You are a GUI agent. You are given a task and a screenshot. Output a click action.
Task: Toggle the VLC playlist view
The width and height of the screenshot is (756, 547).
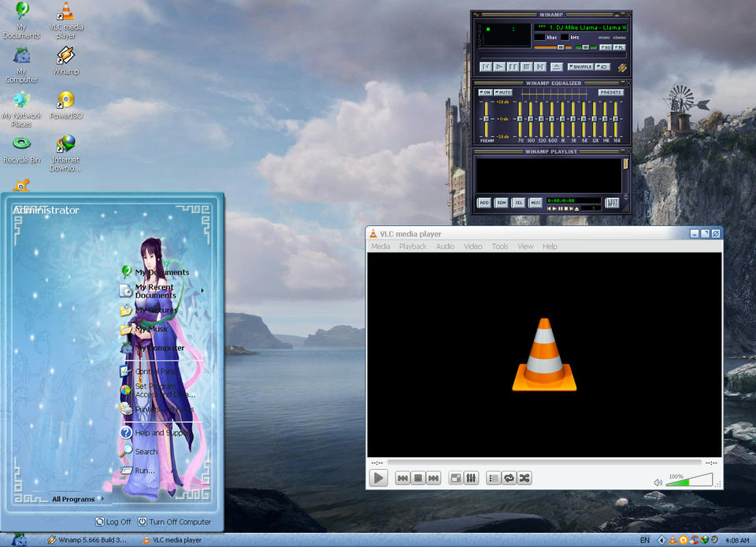click(x=493, y=478)
